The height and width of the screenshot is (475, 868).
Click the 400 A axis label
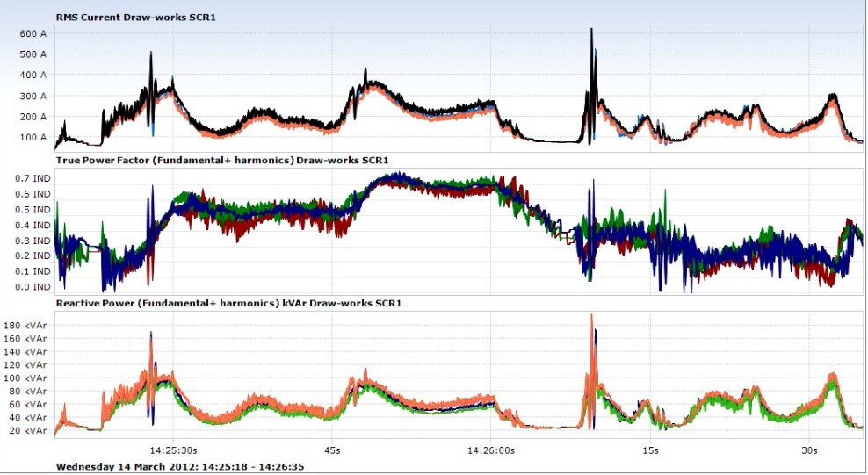click(x=33, y=75)
